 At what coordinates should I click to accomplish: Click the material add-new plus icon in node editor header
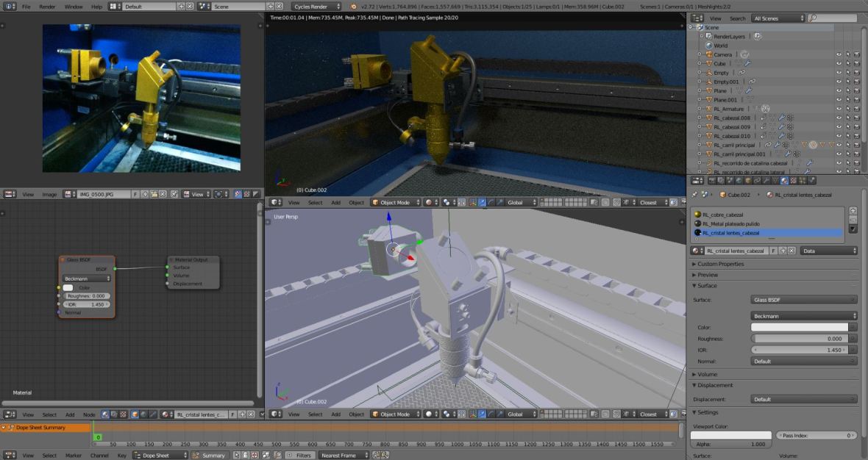click(x=241, y=414)
